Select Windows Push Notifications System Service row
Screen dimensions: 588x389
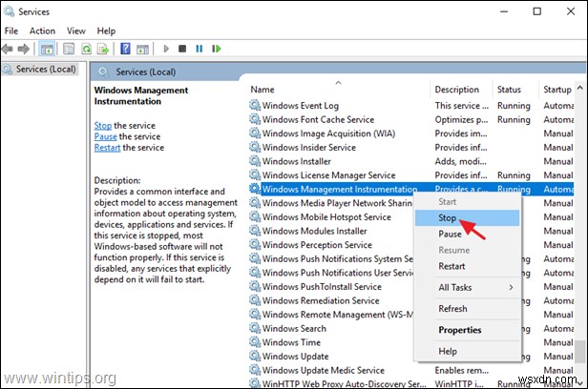click(330, 258)
